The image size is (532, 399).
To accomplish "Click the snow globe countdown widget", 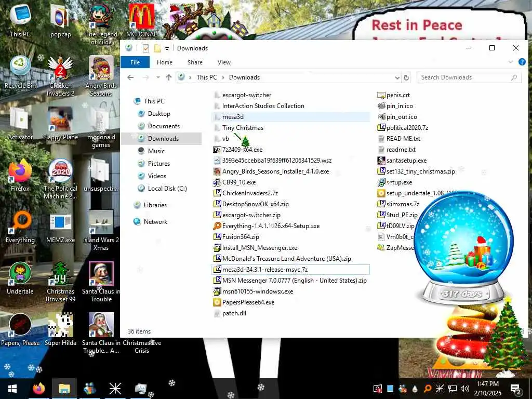I will [463, 248].
